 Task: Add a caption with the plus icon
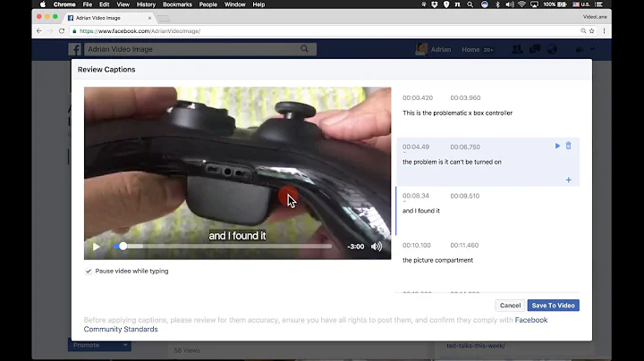569,180
